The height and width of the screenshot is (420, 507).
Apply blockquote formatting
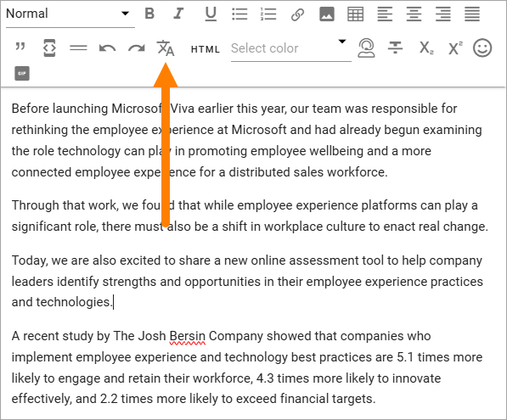point(20,47)
